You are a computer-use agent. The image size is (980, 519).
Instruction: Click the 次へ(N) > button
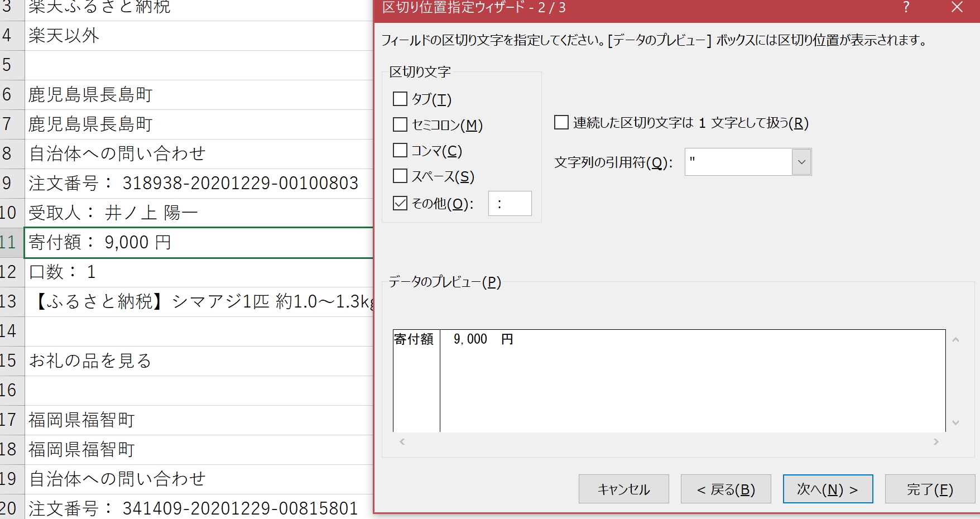tap(828, 489)
